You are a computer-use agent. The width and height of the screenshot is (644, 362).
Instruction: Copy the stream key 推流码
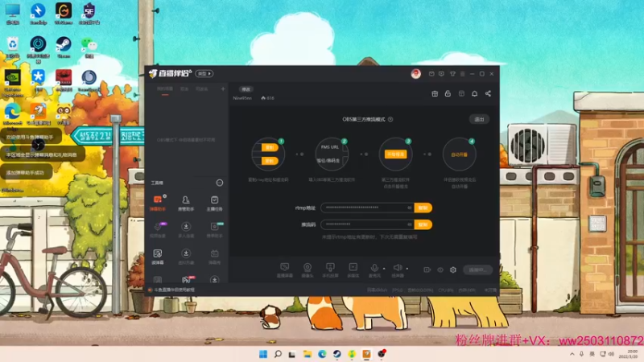[423, 224]
